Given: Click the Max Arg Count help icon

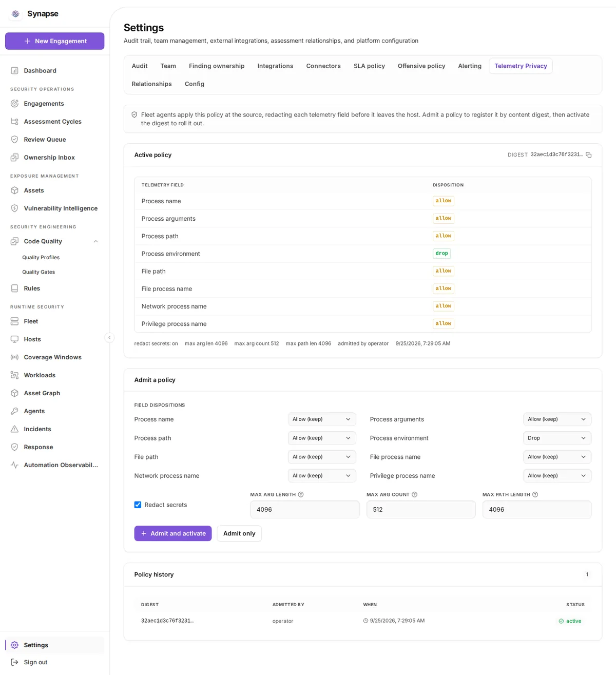Looking at the screenshot, I should (x=414, y=495).
